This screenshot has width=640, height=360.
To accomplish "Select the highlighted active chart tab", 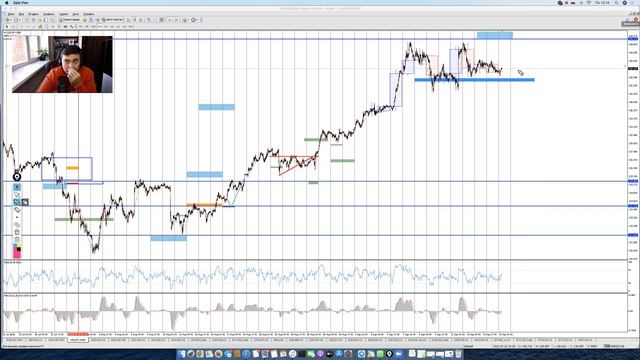I will coord(78,340).
